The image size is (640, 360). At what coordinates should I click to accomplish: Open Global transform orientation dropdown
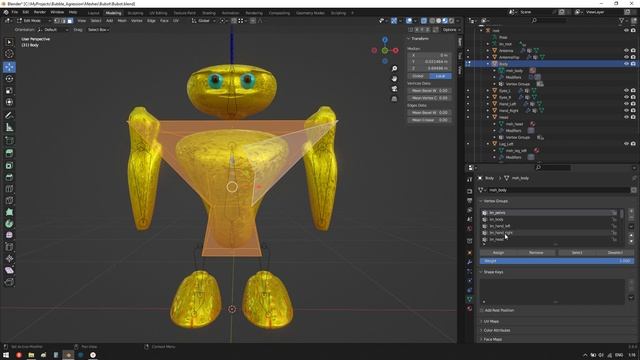point(203,20)
